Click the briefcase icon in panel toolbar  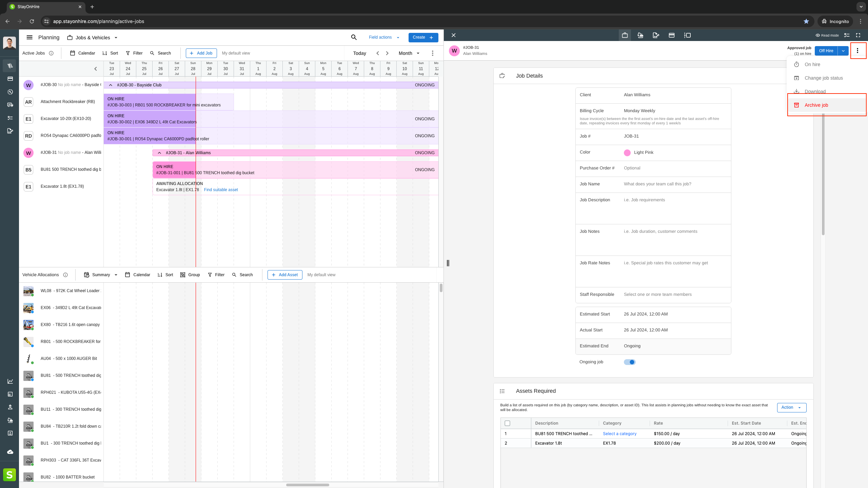click(625, 35)
